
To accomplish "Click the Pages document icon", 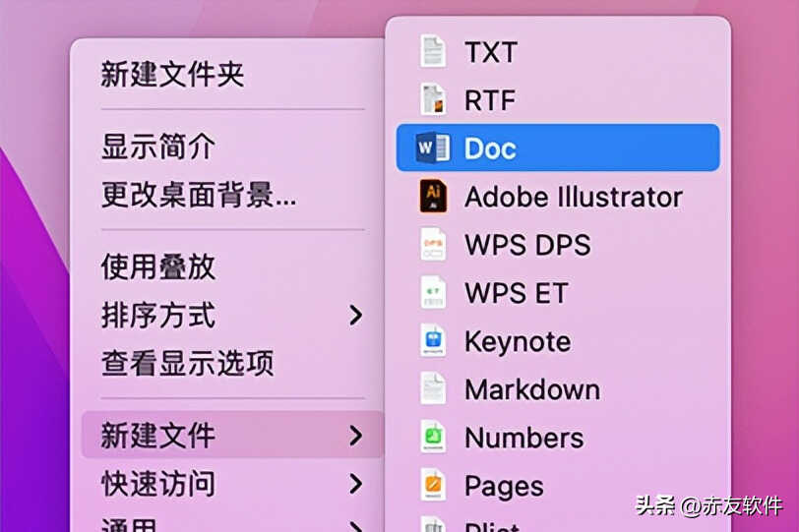I will [x=432, y=486].
